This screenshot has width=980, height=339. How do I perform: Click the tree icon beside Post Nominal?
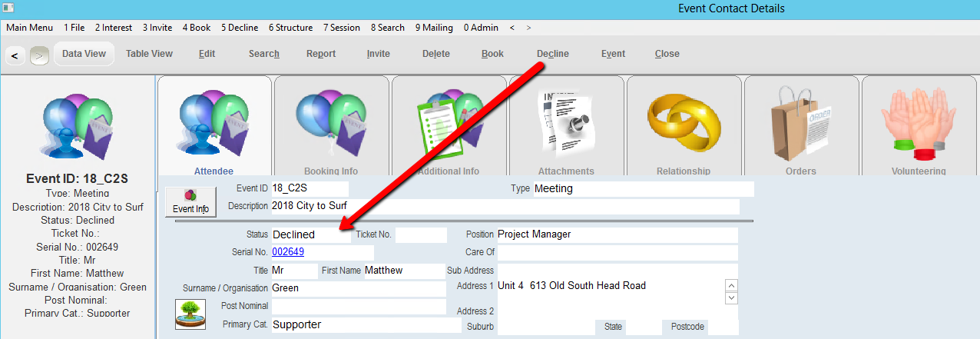pos(190,314)
